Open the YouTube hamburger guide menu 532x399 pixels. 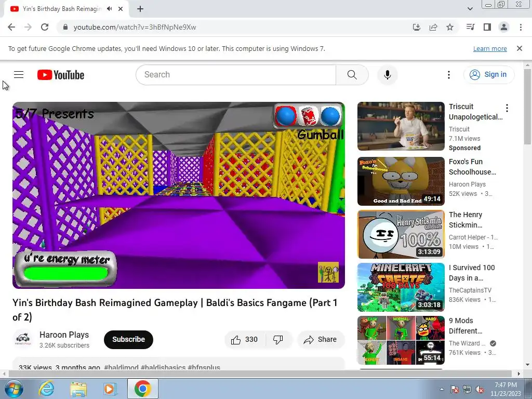(19, 75)
